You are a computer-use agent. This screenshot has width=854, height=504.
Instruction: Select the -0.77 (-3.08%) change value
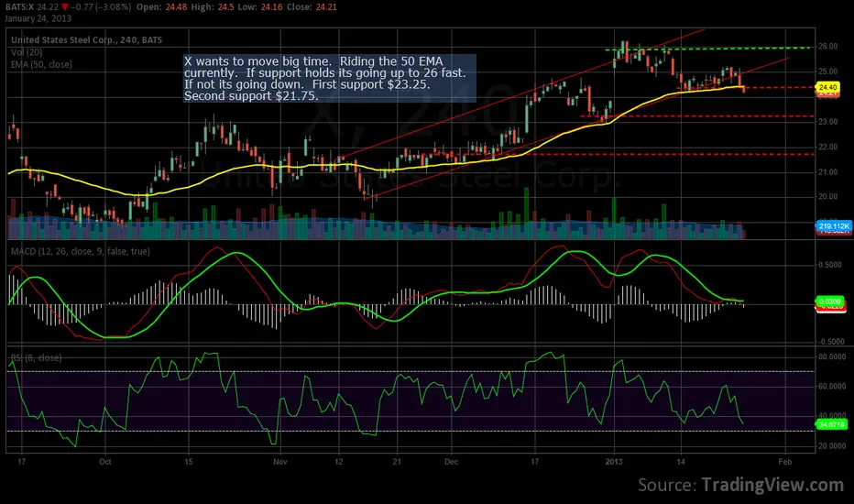[x=101, y=7]
